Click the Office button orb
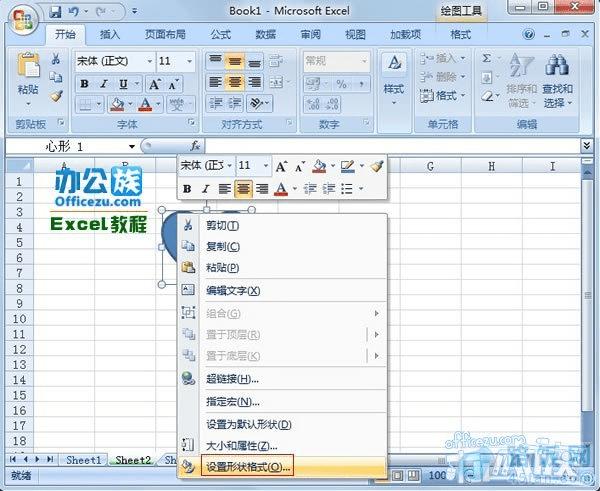This screenshot has height=491, width=600. tap(23, 18)
